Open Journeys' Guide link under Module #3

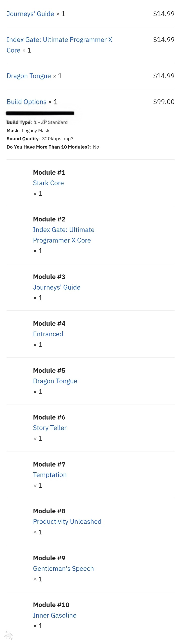click(x=57, y=287)
